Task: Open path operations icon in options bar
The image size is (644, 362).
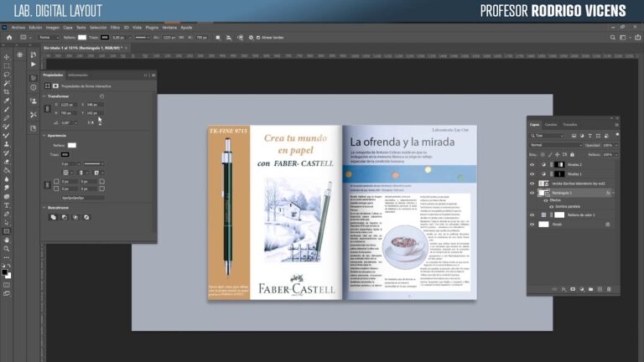Action: pyautogui.click(x=218, y=38)
